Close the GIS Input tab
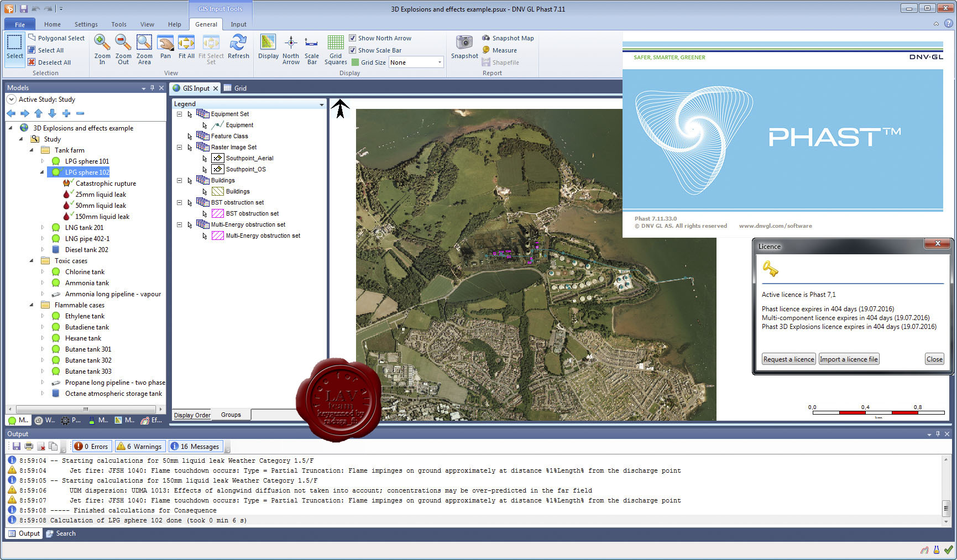Screen dimensions: 957x560 216,88
